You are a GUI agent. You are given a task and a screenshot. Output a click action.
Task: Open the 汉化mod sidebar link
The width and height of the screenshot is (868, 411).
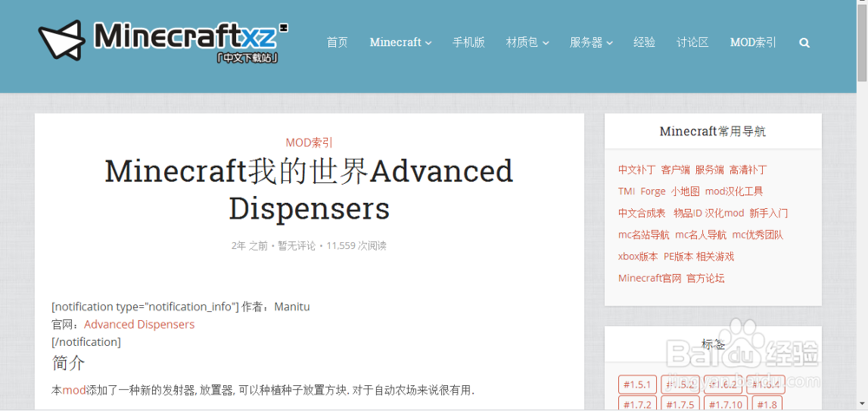click(725, 213)
